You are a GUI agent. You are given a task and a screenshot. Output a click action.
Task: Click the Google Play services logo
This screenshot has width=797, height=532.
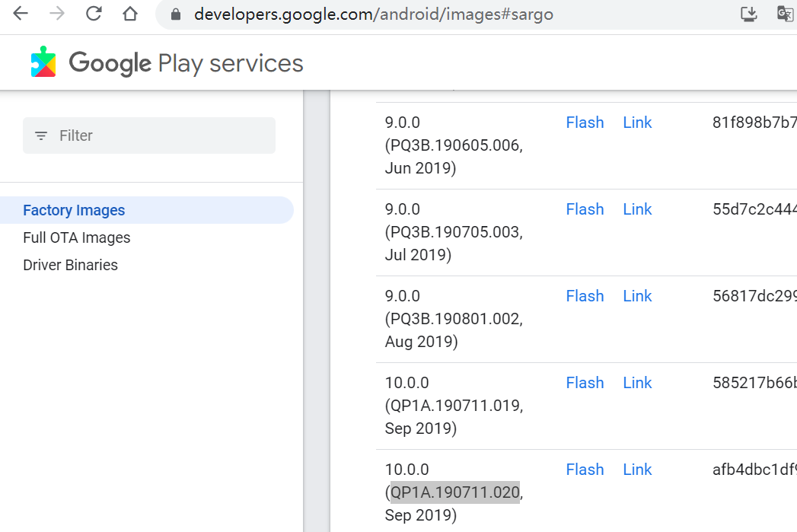(x=43, y=62)
